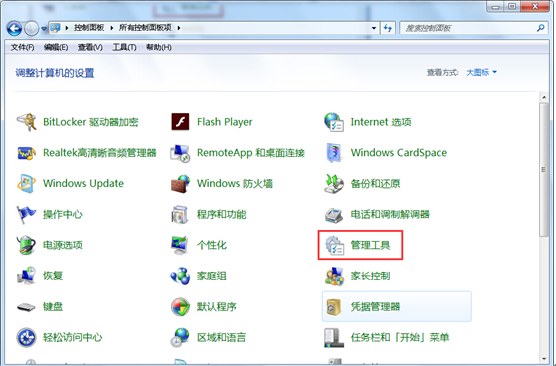Expand the address bar history dropdown arrow

click(374, 28)
